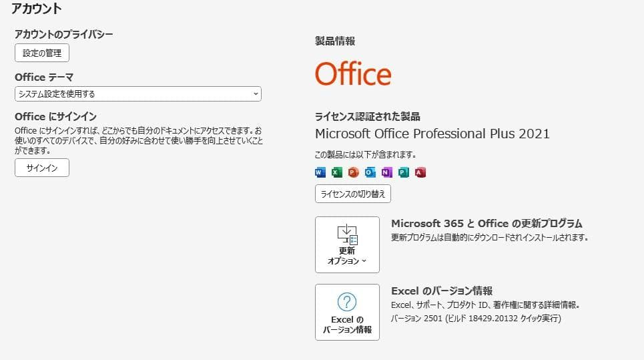Open the 更新オプション update options menu
This screenshot has width=644, height=360.
[347, 244]
